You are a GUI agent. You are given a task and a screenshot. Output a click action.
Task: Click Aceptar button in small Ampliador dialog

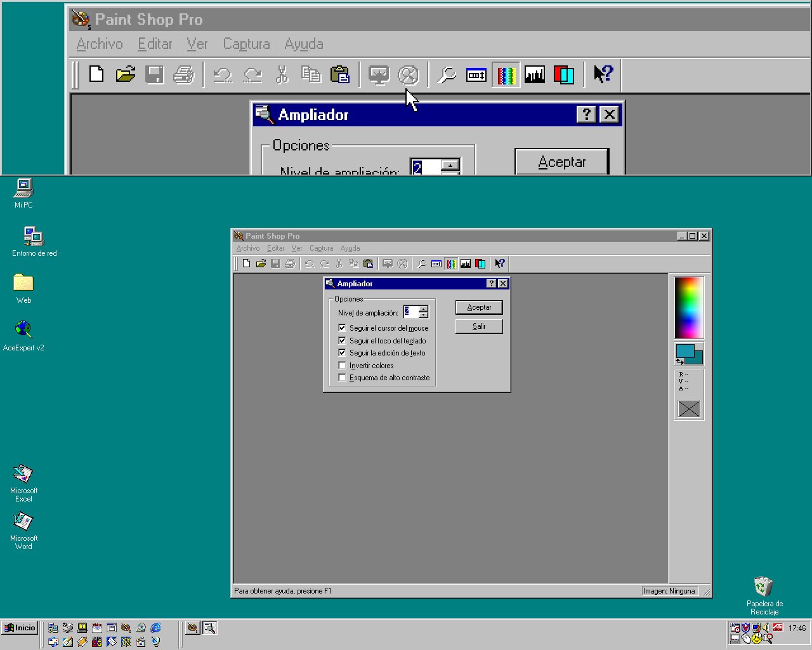(479, 307)
